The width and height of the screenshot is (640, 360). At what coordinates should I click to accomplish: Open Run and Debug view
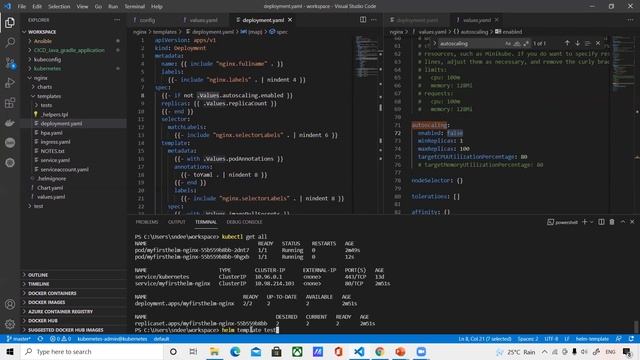click(x=10, y=82)
